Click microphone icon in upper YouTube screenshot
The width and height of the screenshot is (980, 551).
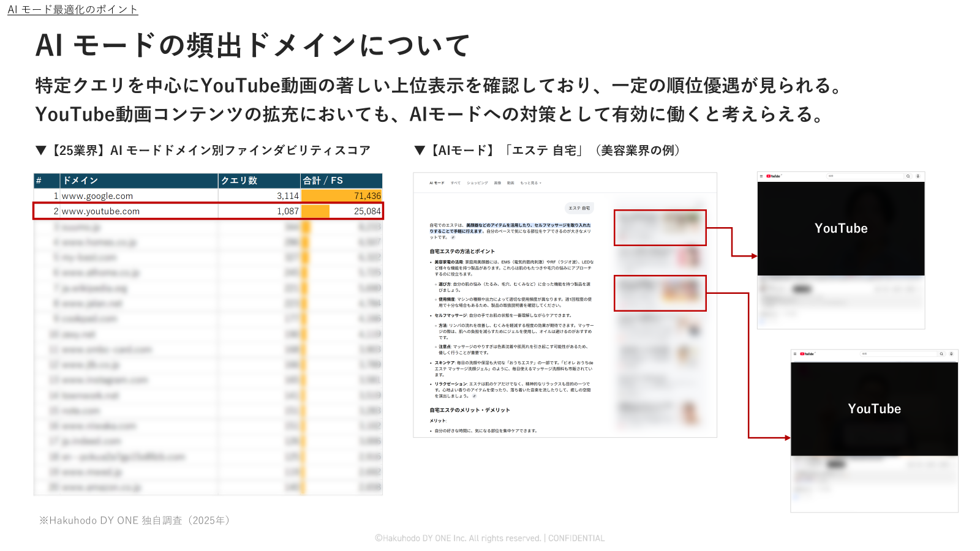point(918,176)
